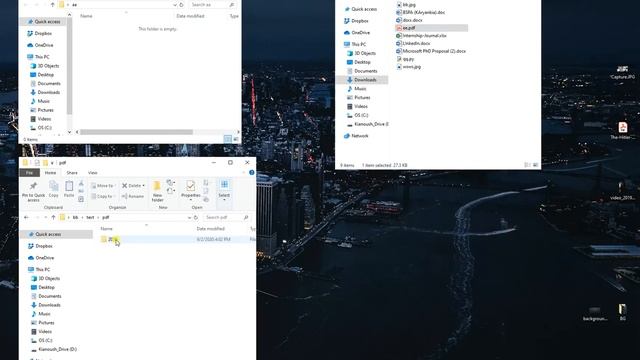Click the horizontal scrollbar in the ee window
This screenshot has width=640, height=360.
pyautogui.click(x=136, y=132)
